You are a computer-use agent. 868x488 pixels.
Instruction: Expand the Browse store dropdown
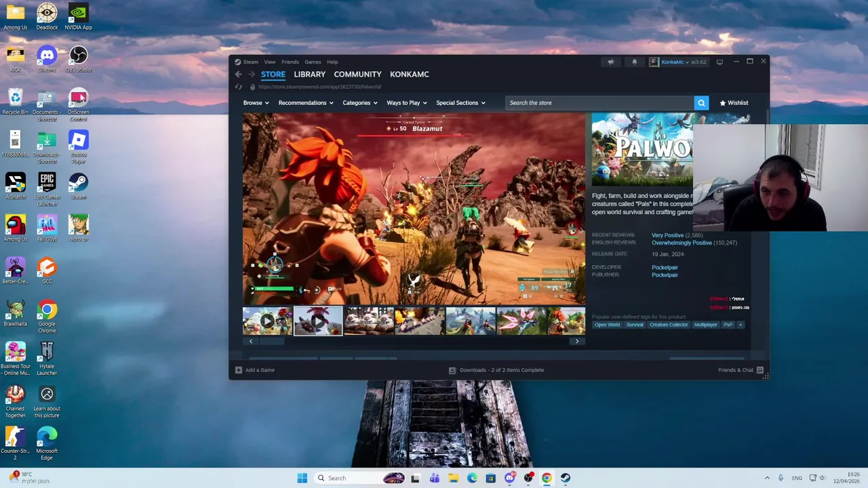point(256,103)
